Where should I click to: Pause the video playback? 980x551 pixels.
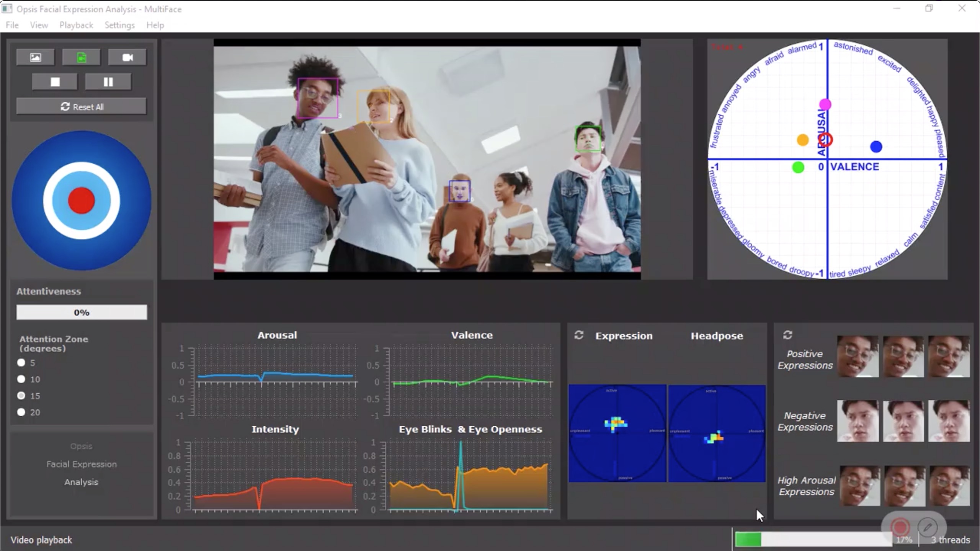click(108, 81)
